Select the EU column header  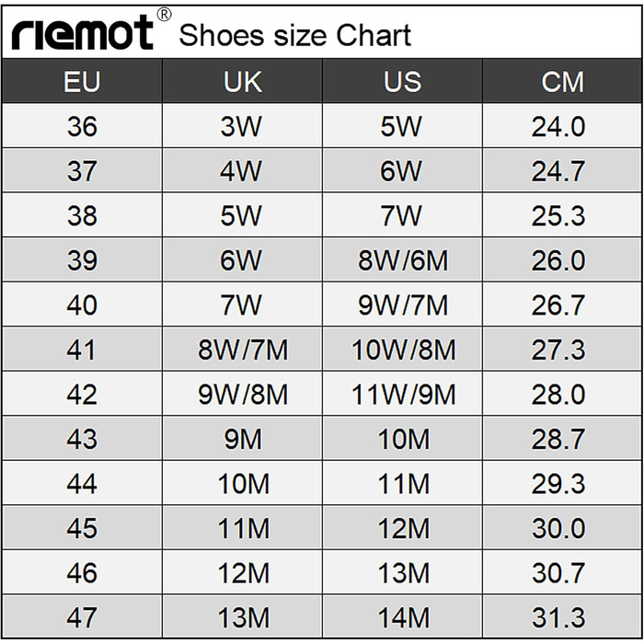tap(82, 81)
